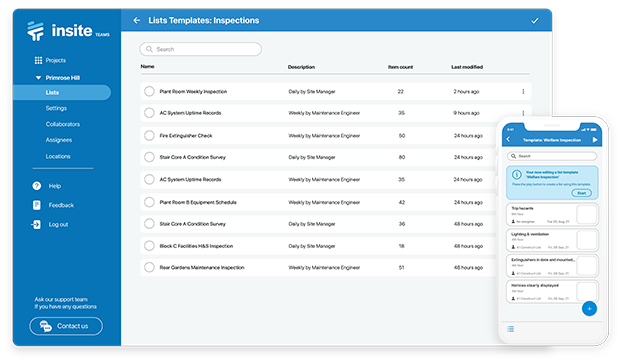The image size is (624, 362).
Task: Click the Block C Facilities H&S Inspection name
Action: pyautogui.click(x=196, y=246)
